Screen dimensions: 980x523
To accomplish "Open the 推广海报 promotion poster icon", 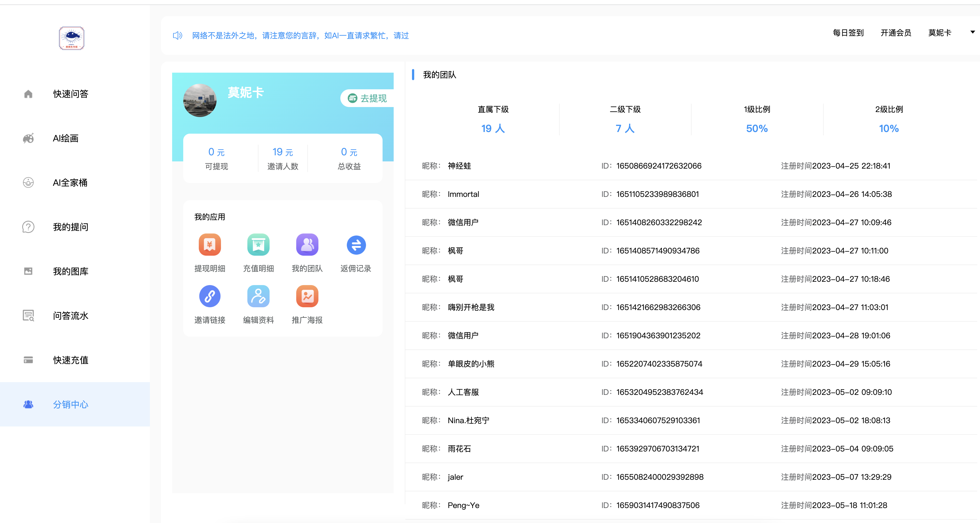I will tap(307, 296).
